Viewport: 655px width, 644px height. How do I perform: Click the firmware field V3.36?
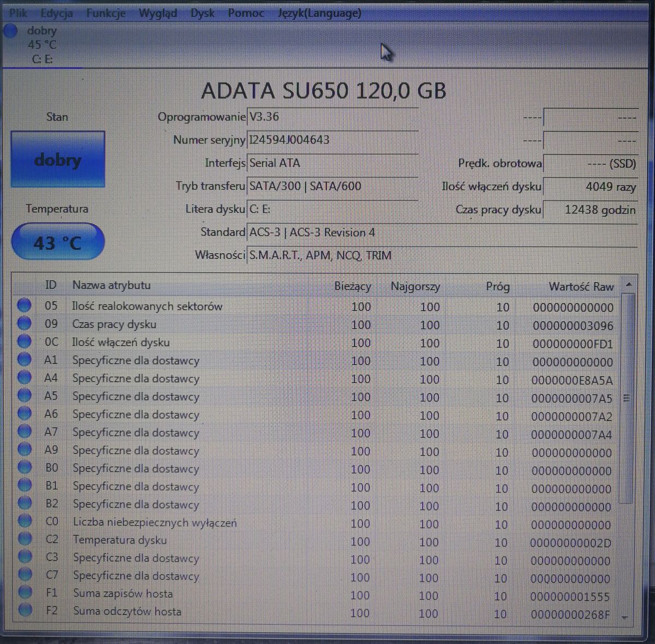click(x=332, y=117)
